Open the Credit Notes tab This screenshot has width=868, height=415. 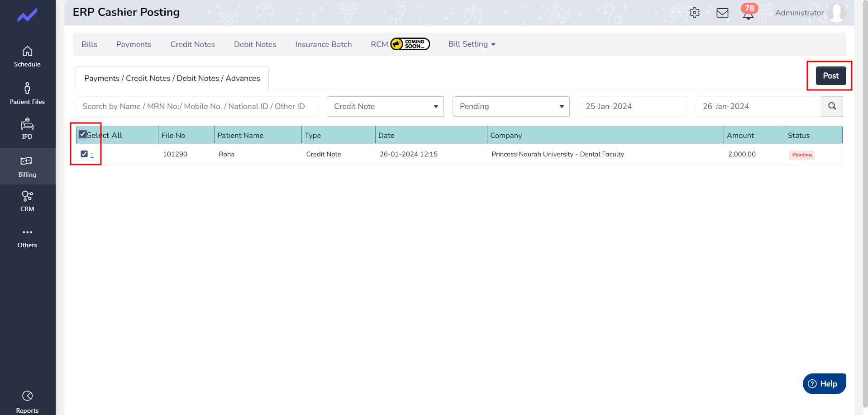pos(192,44)
